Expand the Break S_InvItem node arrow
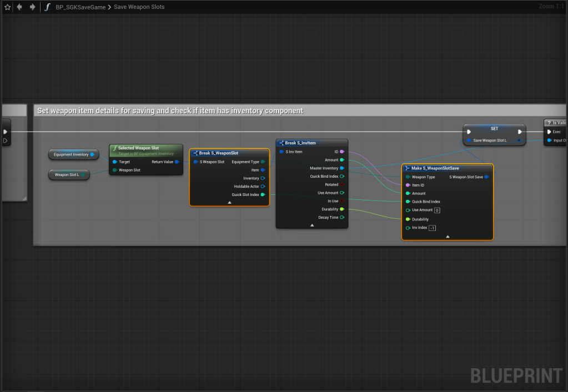 tap(312, 225)
